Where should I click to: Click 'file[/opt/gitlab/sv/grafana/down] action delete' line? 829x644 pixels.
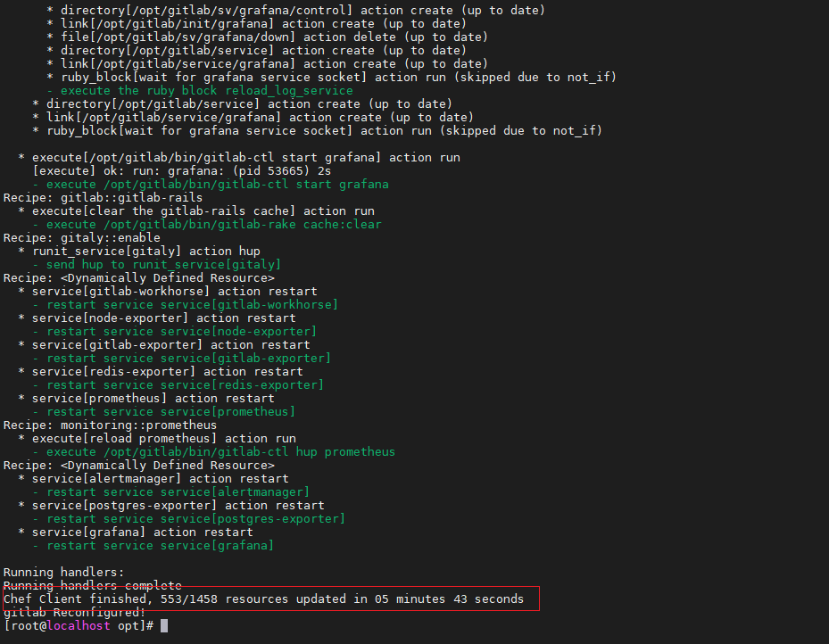pos(267,37)
